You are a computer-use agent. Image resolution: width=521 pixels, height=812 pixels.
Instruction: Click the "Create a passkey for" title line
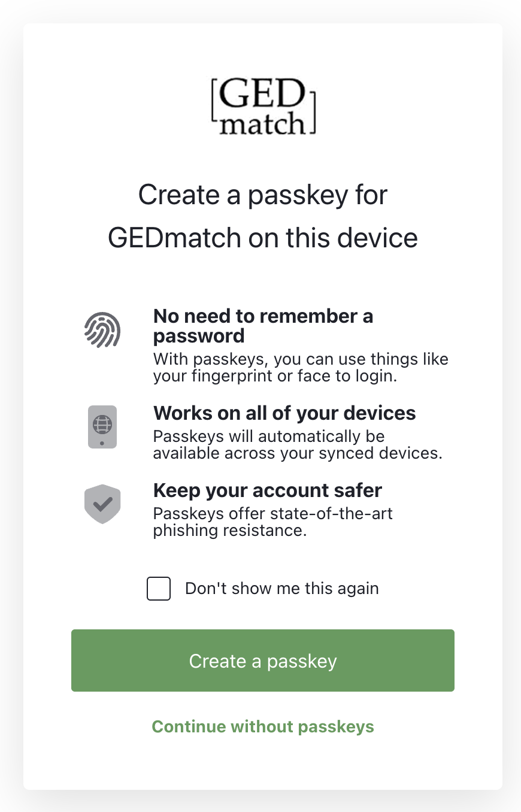pyautogui.click(x=263, y=195)
